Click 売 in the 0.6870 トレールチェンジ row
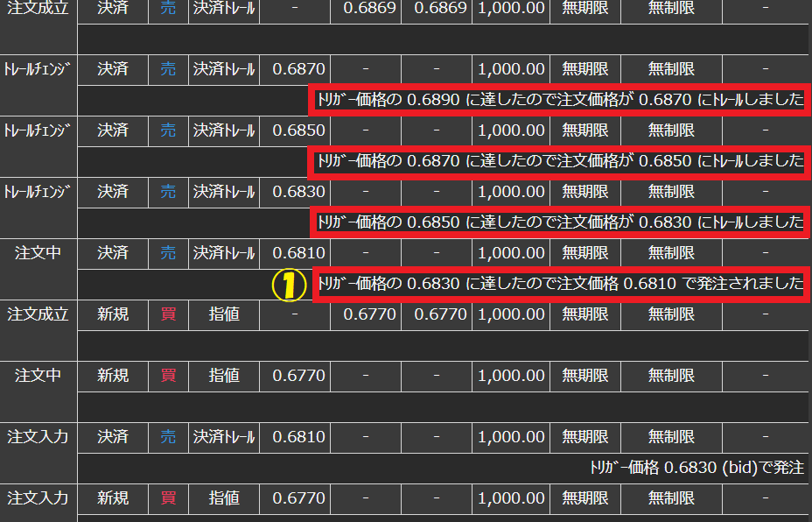The image size is (812, 522). pos(168,69)
